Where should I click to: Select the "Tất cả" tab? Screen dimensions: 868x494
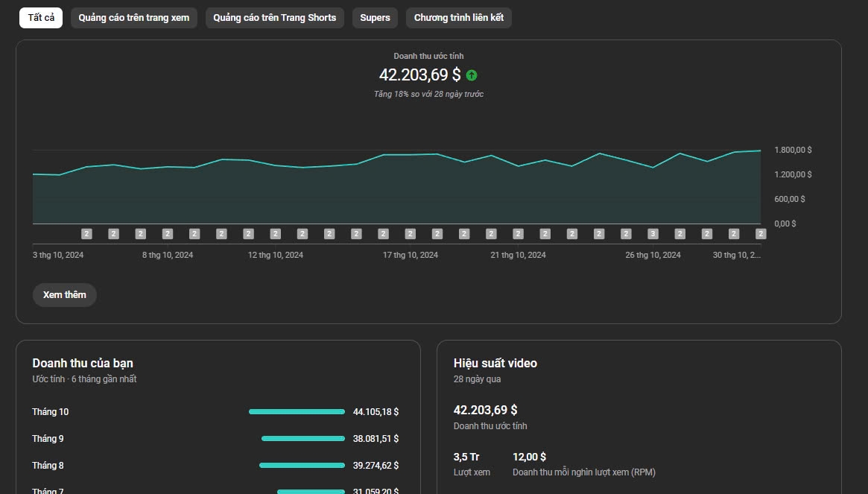click(41, 18)
